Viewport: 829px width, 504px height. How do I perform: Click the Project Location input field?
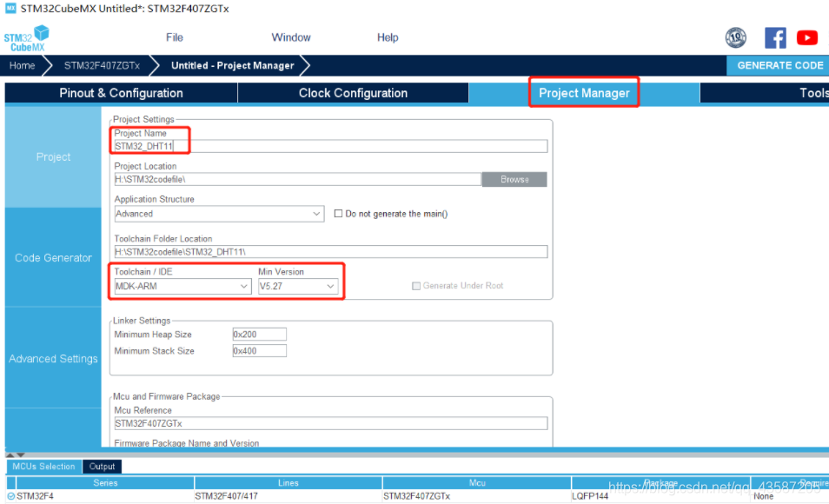pyautogui.click(x=298, y=179)
